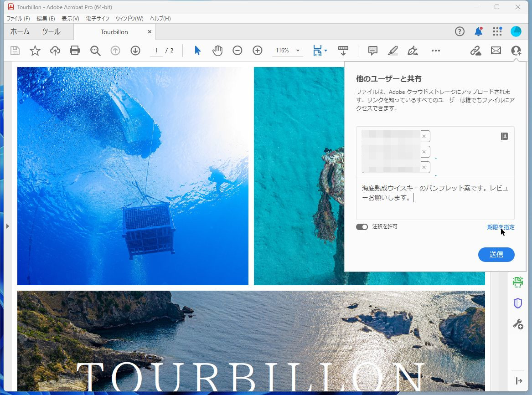Get a shareable link to the file
This screenshot has height=395, width=532.
(475, 50)
